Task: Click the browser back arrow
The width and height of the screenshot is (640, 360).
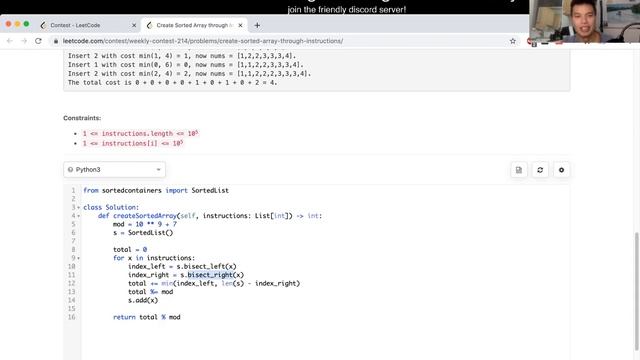Action: tap(9, 41)
